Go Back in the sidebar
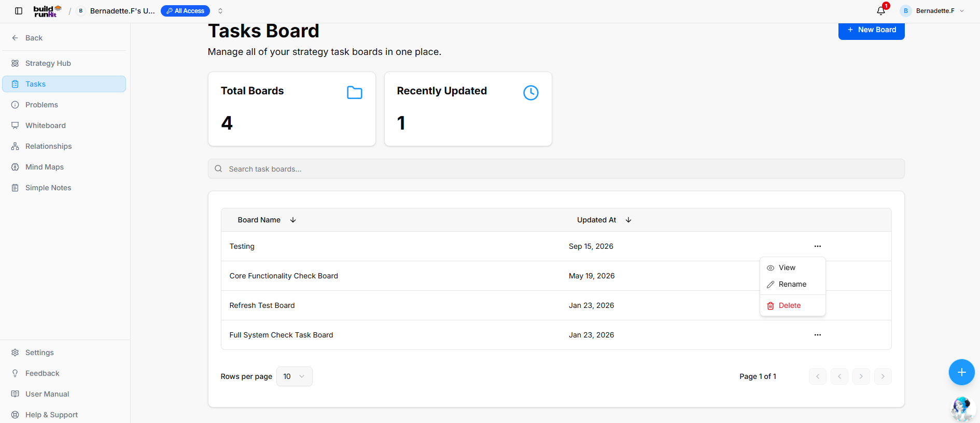This screenshot has width=980, height=423. coord(27,38)
